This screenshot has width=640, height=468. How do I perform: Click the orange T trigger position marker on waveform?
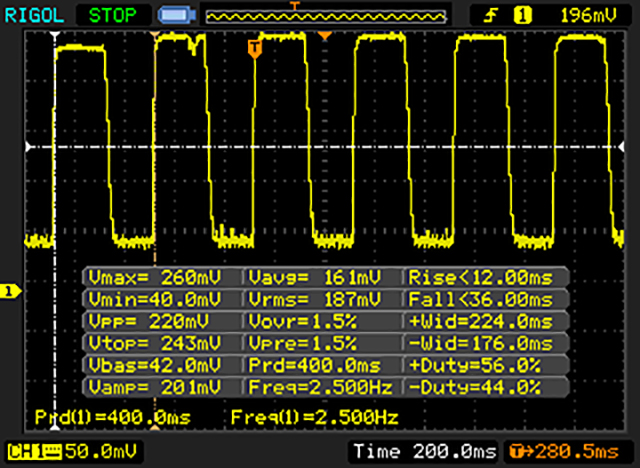coord(255,49)
